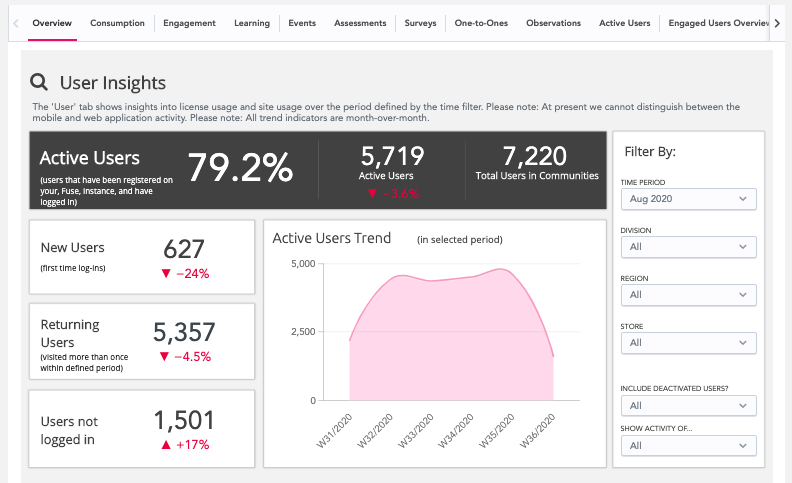Click the red down arrow under New Users
792x483 pixels.
(165, 274)
